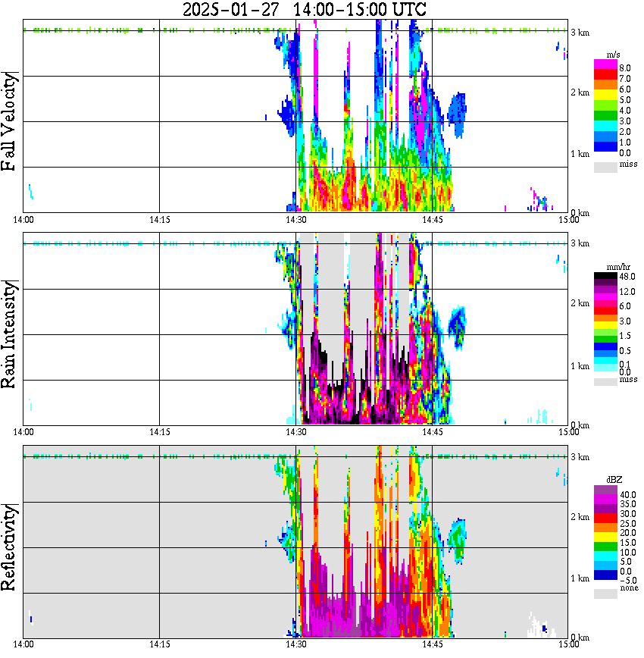Click the 14:45 time marker under Reflectivity plot

[x=433, y=644]
